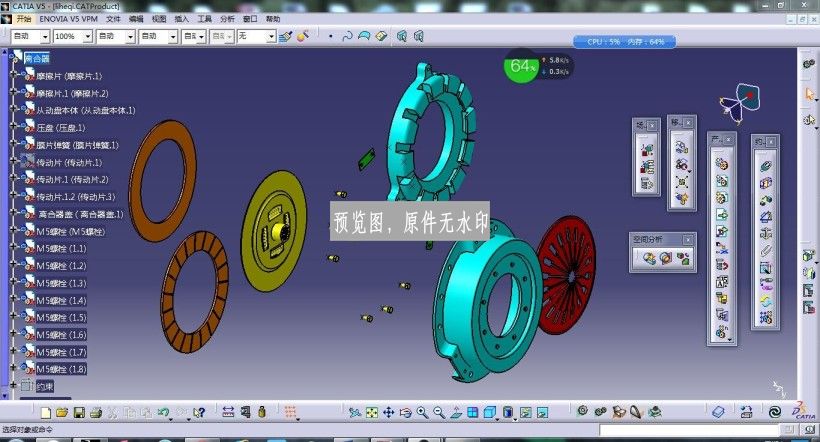Click the Undo arrow icon

click(163, 413)
